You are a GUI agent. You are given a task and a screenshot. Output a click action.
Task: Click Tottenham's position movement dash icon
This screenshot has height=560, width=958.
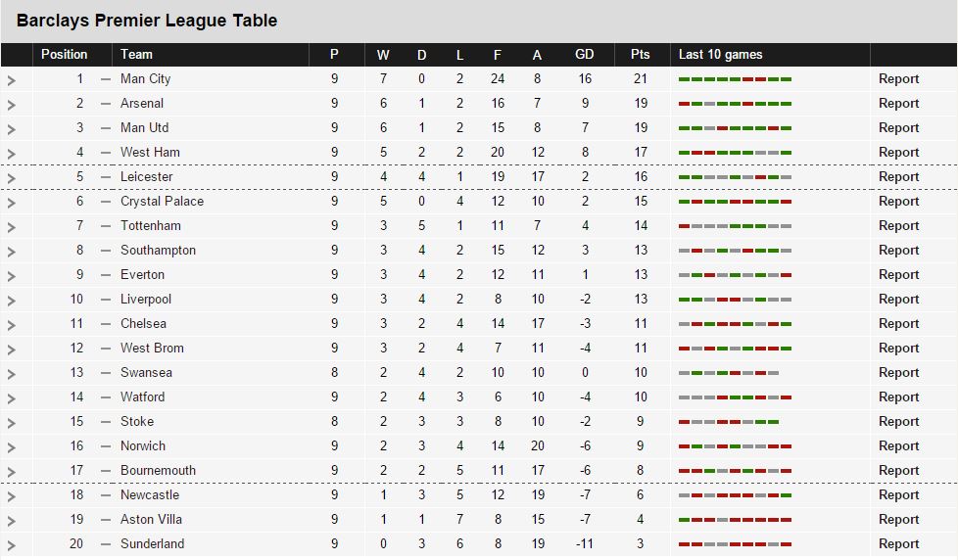click(106, 226)
